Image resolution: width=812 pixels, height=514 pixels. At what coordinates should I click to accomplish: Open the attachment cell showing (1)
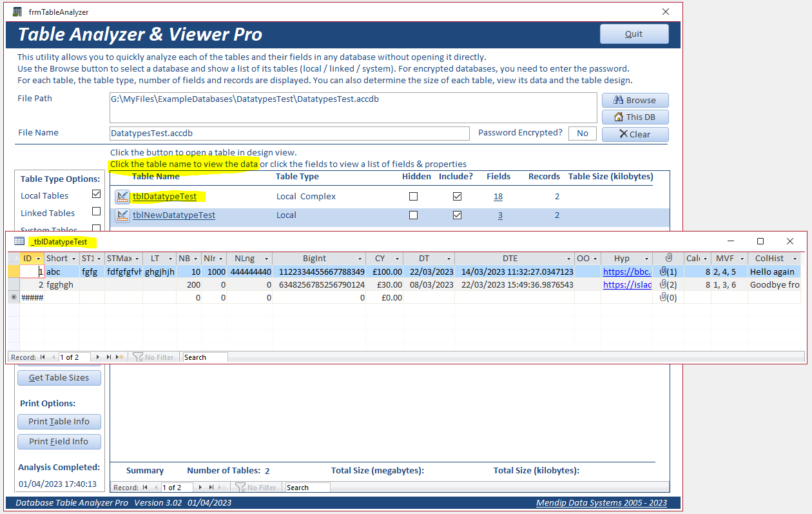(668, 272)
